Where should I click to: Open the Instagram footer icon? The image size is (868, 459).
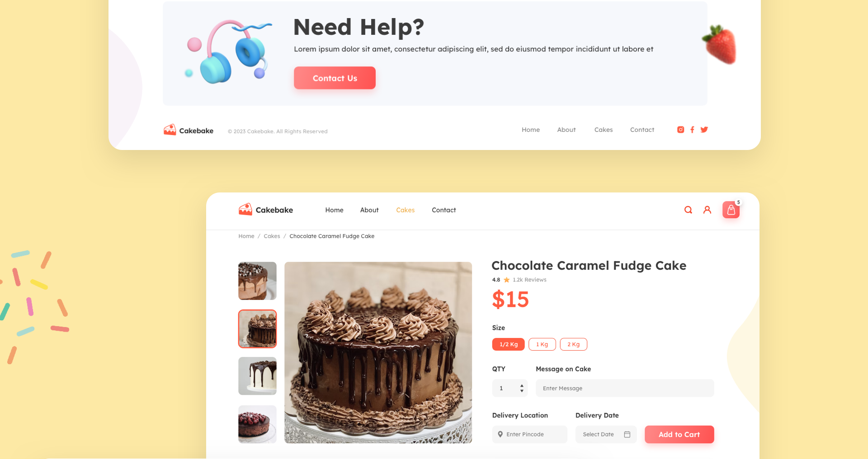coord(680,130)
